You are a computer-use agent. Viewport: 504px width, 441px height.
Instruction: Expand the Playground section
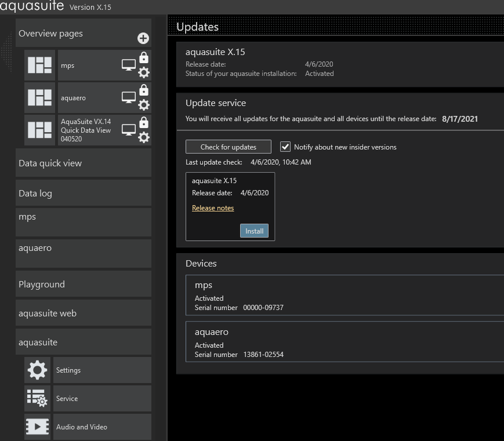(x=84, y=285)
